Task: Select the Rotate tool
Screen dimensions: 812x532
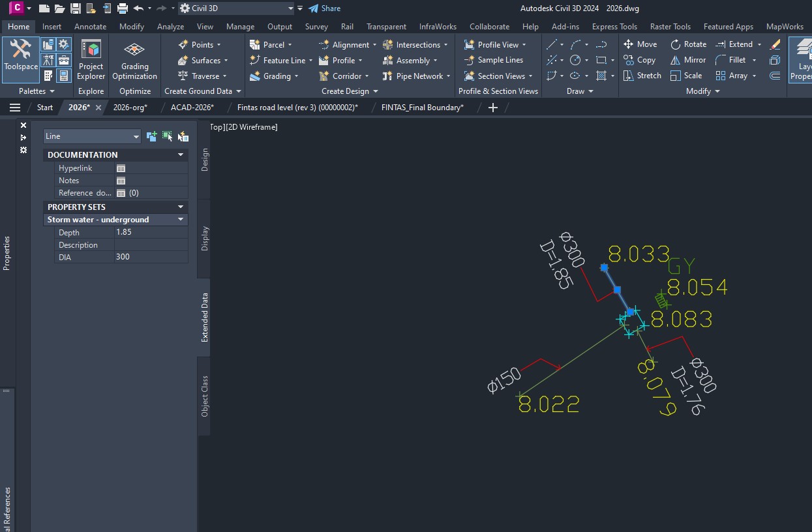Action: tap(688, 44)
